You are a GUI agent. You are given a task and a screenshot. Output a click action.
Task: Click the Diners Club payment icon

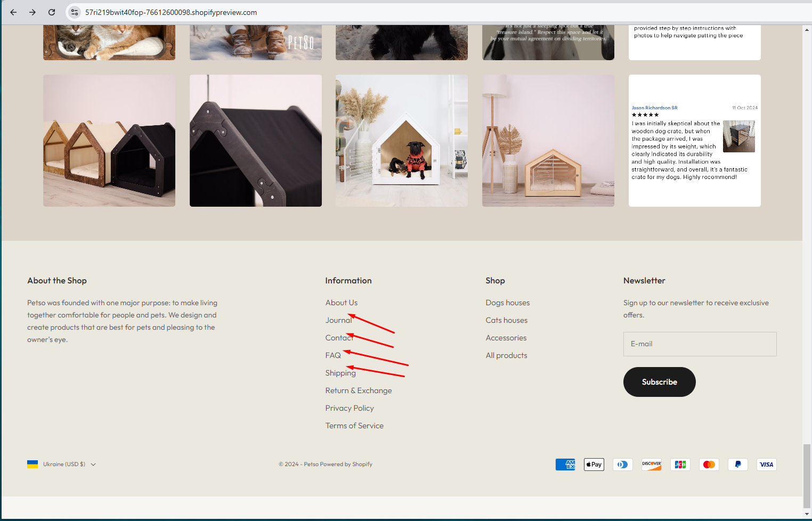pyautogui.click(x=623, y=465)
